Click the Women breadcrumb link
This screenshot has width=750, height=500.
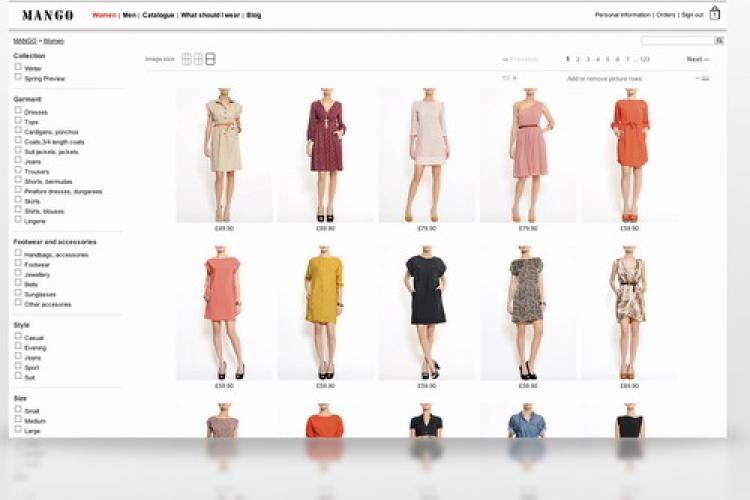54,41
